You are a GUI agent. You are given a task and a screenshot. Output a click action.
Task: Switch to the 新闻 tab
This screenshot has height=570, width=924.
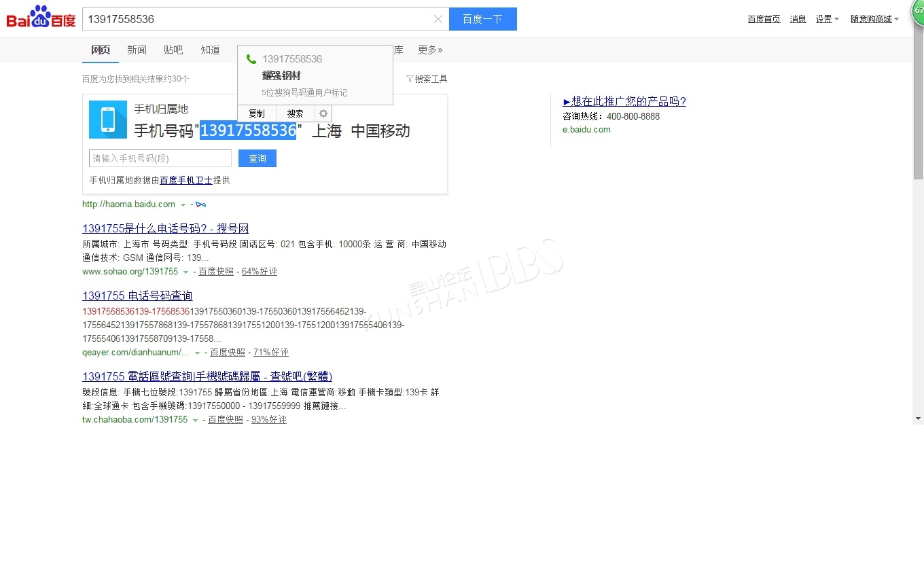point(137,50)
